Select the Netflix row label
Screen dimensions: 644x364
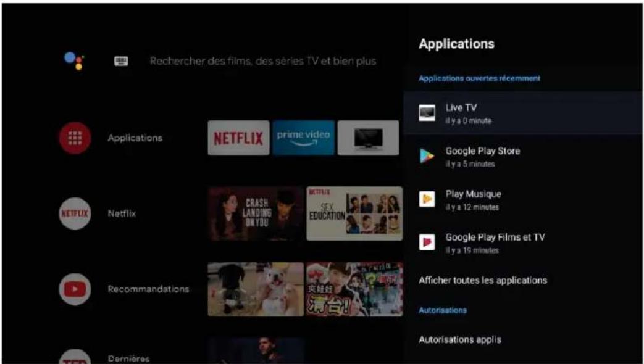tap(122, 213)
